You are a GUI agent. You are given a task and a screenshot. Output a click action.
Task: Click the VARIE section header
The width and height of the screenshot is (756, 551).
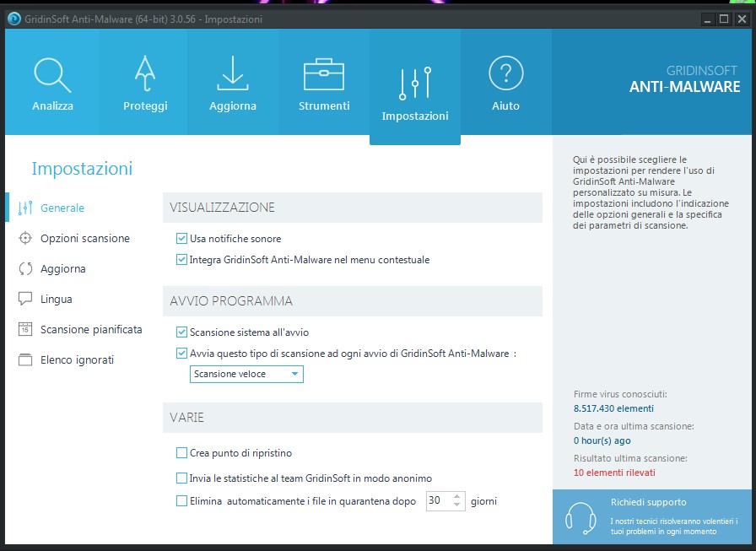click(353, 418)
